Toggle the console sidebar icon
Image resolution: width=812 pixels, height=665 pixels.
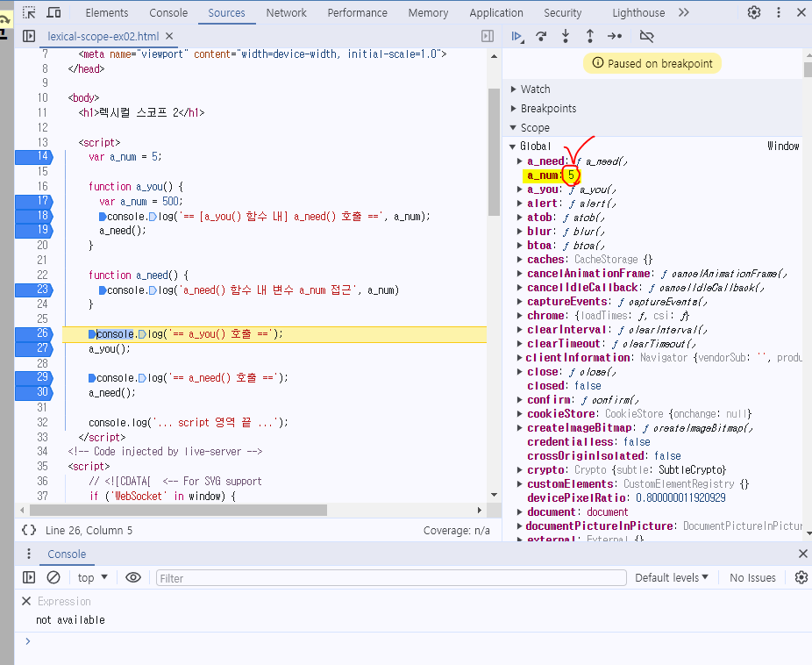29,577
